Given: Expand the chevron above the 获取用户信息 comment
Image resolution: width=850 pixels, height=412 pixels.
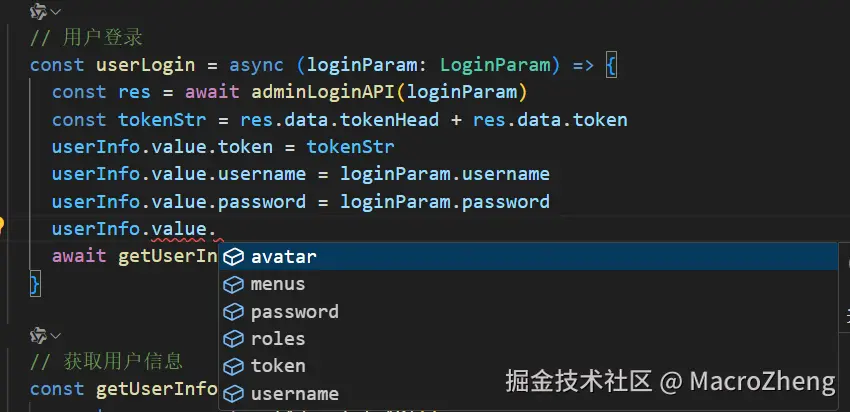Looking at the screenshot, I should pyautogui.click(x=56, y=335).
